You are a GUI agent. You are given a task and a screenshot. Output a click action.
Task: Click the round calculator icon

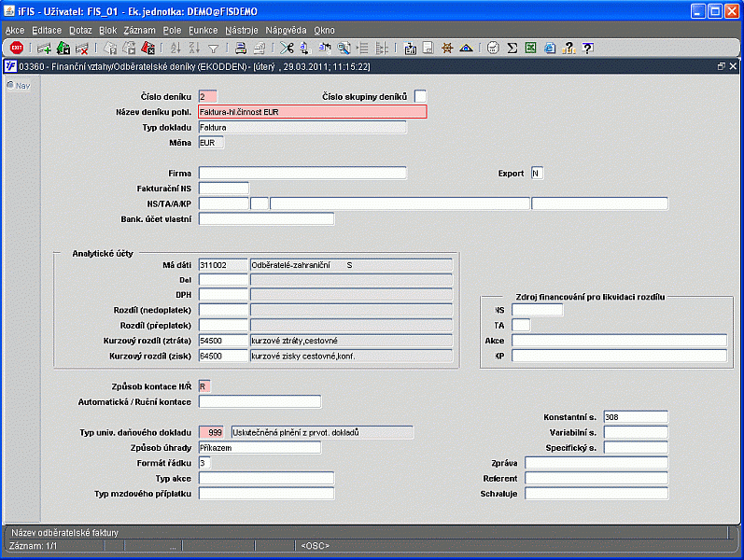(x=494, y=48)
